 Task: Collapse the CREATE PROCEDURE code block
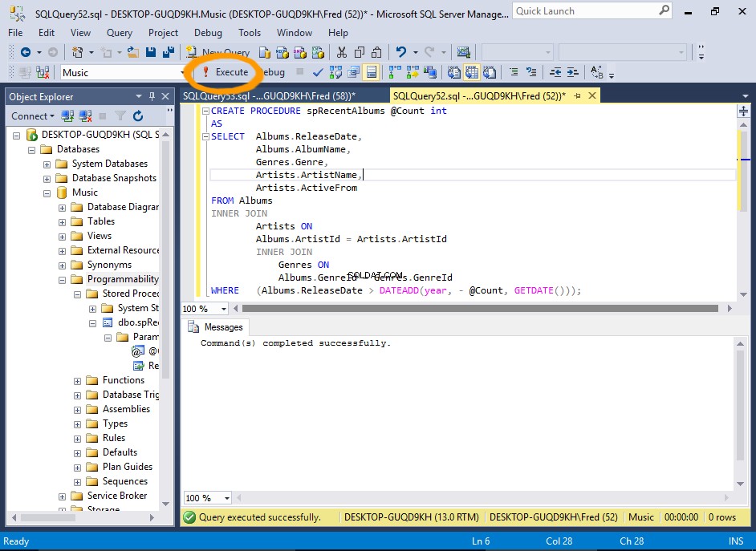pyautogui.click(x=205, y=111)
